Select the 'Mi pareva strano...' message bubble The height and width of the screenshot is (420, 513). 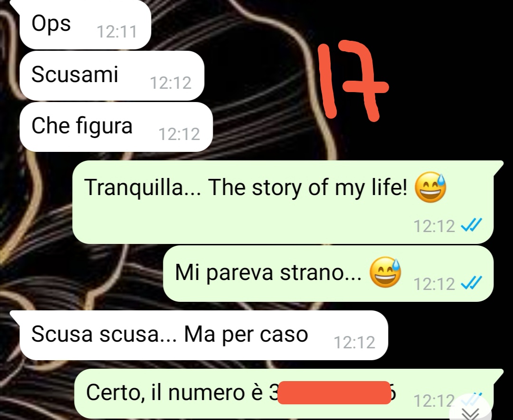[x=328, y=273]
